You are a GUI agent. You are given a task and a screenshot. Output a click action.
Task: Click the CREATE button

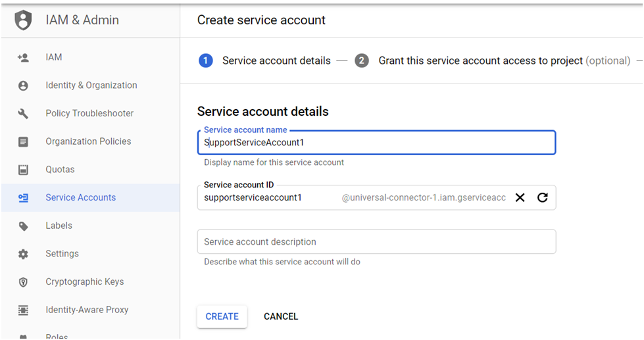[222, 316]
